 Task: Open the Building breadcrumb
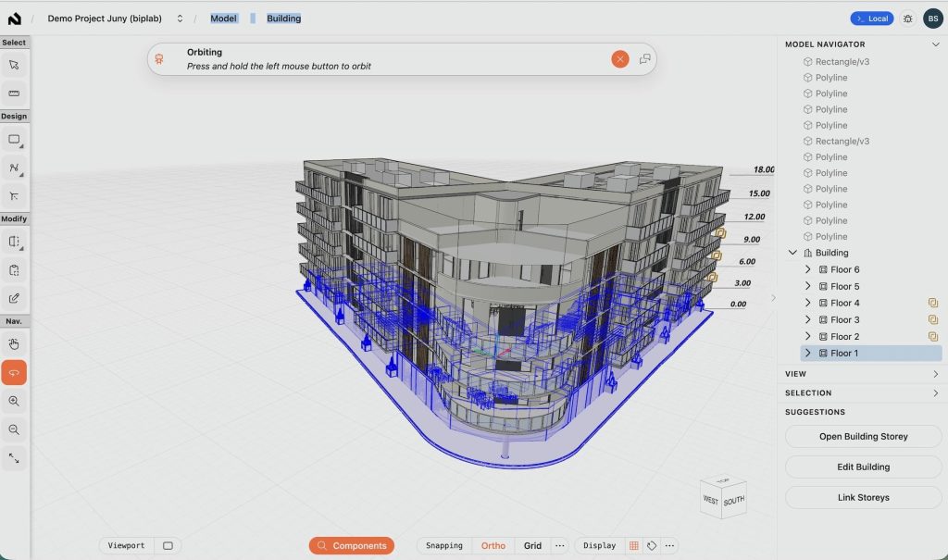coord(283,19)
